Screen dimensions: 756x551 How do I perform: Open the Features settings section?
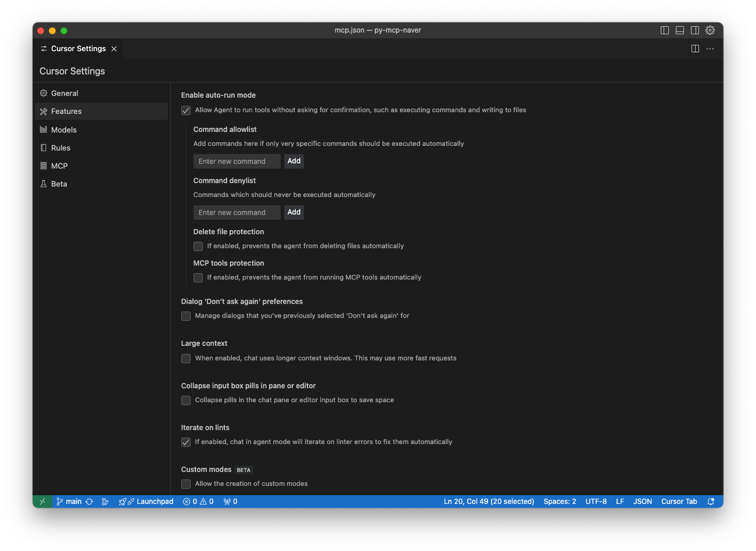101,111
